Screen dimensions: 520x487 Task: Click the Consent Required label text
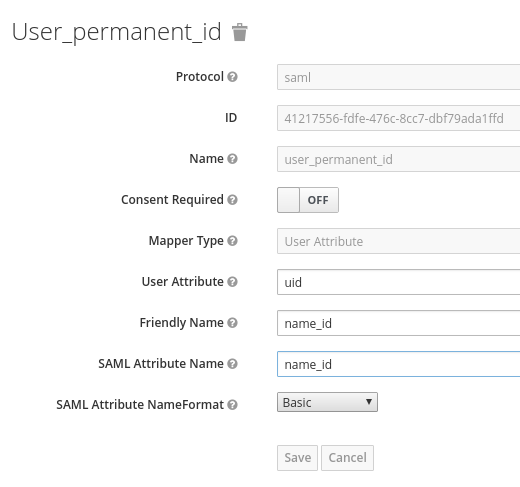(x=172, y=200)
